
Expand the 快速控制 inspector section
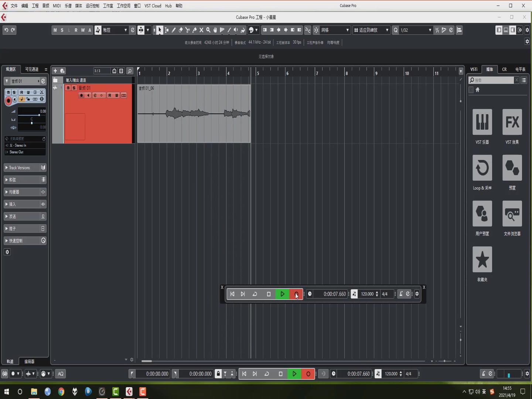[22, 241]
